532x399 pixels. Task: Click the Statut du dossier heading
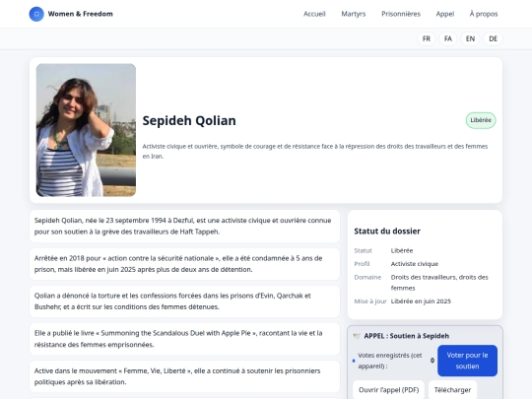(387, 232)
